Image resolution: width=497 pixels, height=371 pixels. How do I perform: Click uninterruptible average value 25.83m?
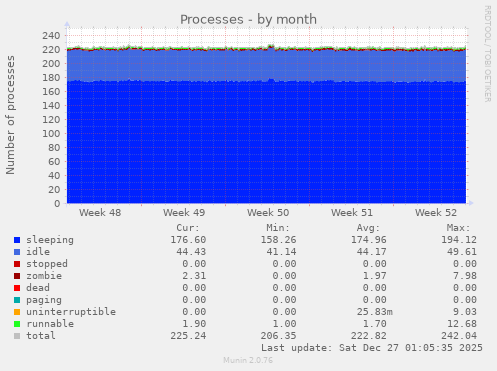tap(375, 312)
